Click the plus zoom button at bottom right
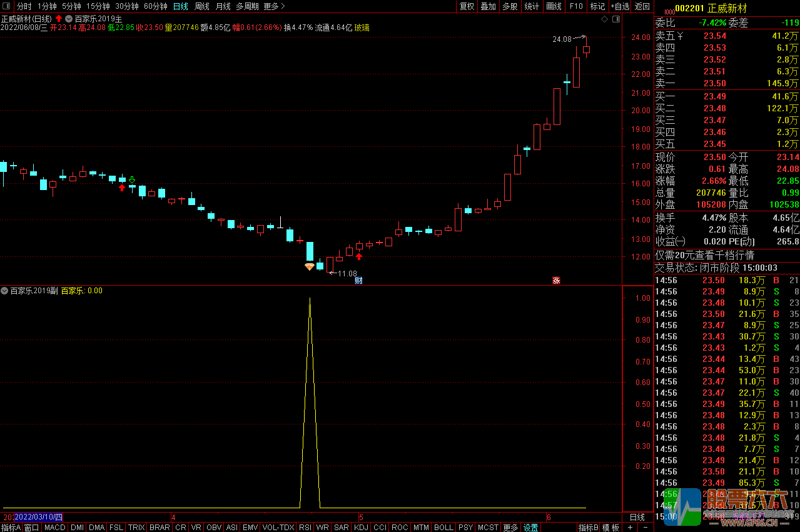 click(630, 528)
